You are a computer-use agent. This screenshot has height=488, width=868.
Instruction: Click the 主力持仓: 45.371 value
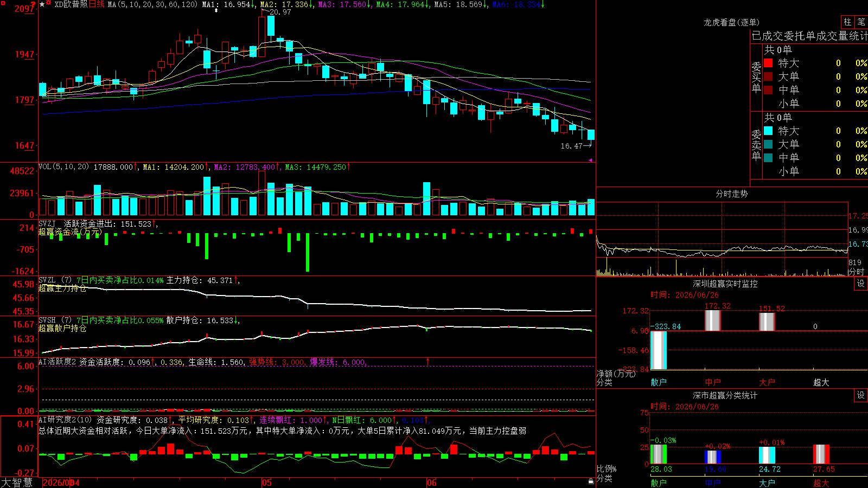[200, 280]
